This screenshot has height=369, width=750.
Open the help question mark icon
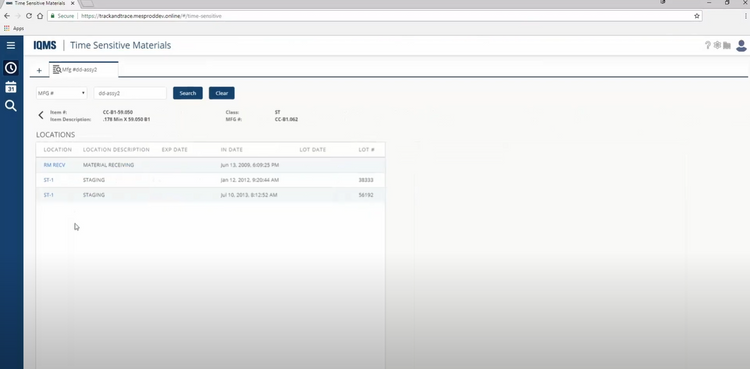coord(707,45)
